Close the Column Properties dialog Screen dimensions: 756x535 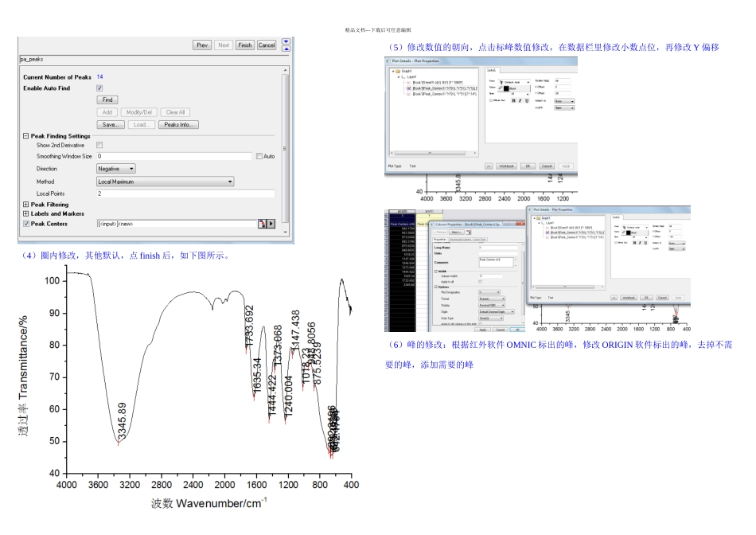(520, 224)
